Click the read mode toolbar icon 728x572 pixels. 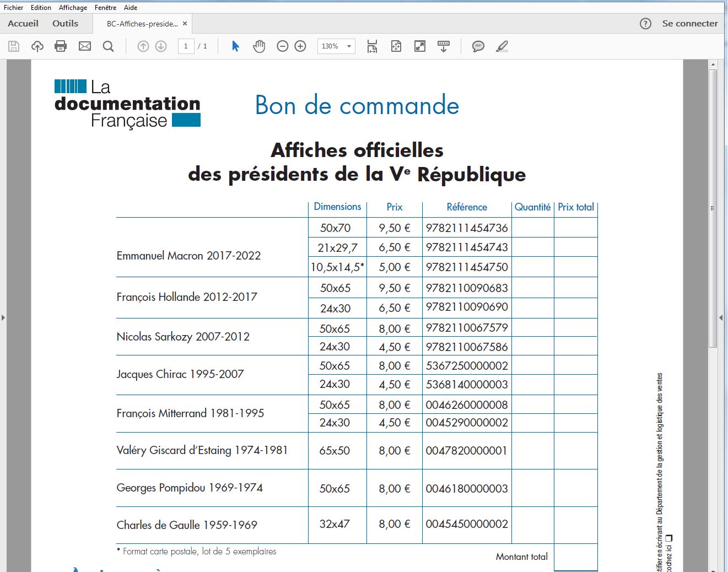[x=443, y=46]
